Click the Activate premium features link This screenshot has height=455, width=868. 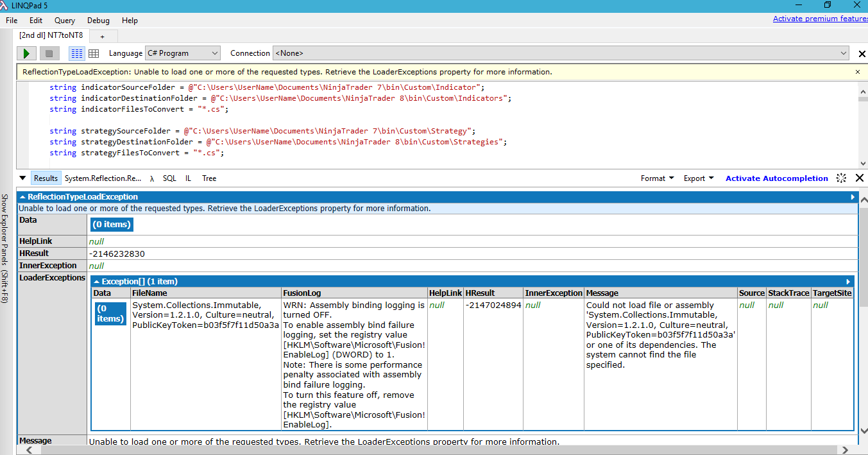(x=820, y=19)
